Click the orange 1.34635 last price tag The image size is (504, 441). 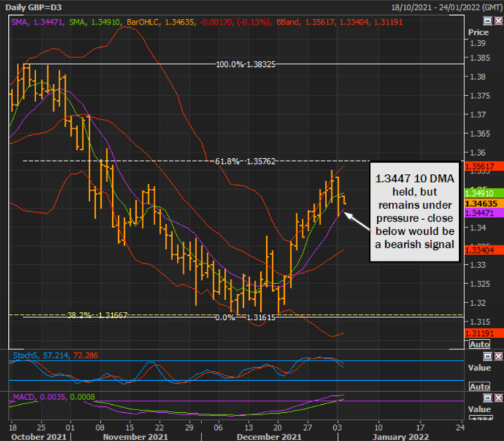tap(484, 203)
